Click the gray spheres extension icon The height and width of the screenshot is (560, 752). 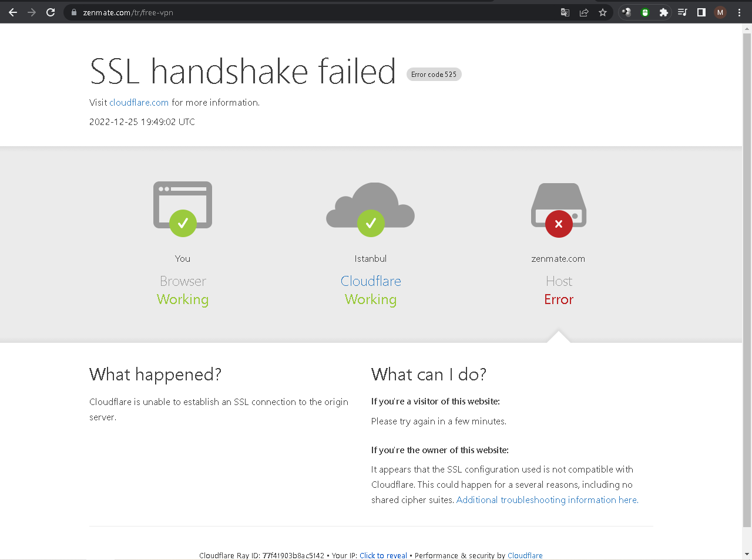click(x=626, y=12)
